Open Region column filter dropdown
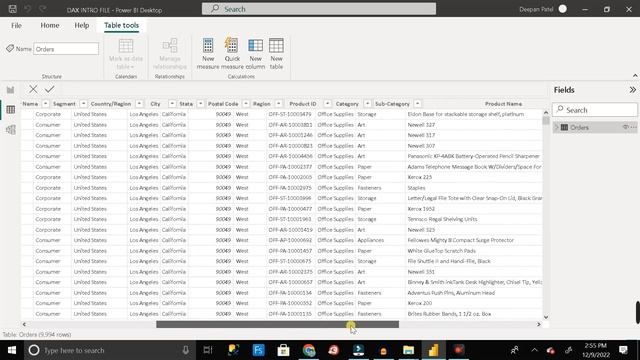640x360 pixels. (278, 104)
